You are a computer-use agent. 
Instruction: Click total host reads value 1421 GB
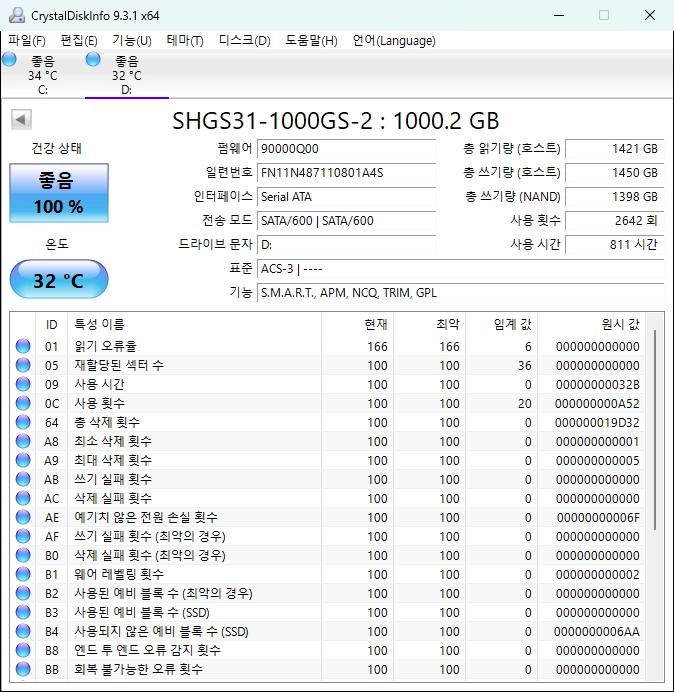point(614,149)
